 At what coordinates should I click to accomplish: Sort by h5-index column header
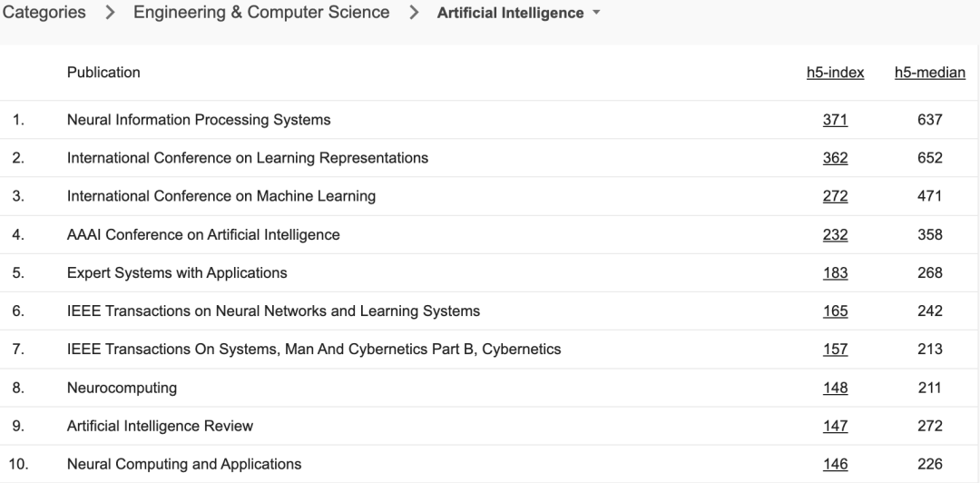click(835, 73)
